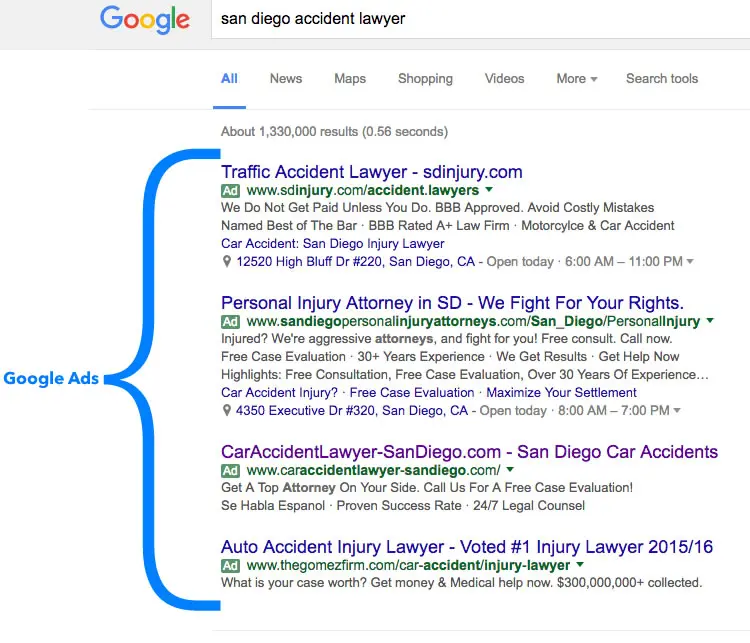
Task: Click the Maximize Your Settlement sitelink
Action: [561, 393]
